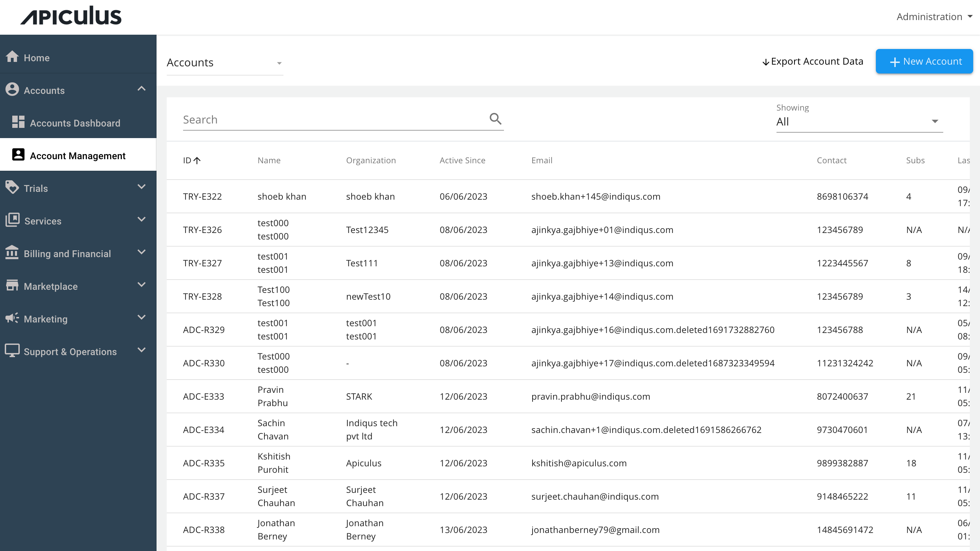Click the Marketplace storefront icon
980x551 pixels.
(x=12, y=285)
